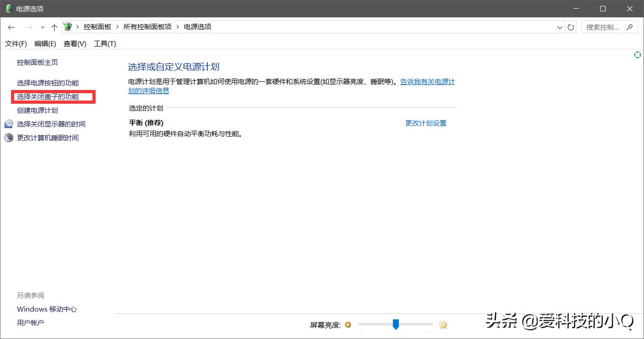Click the bright sun icon right of brightness slider
Image resolution: width=644 pixels, height=339 pixels.
(x=442, y=325)
